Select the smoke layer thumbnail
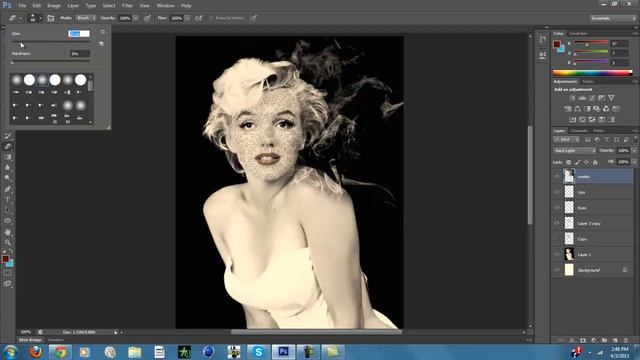 [x=569, y=176]
